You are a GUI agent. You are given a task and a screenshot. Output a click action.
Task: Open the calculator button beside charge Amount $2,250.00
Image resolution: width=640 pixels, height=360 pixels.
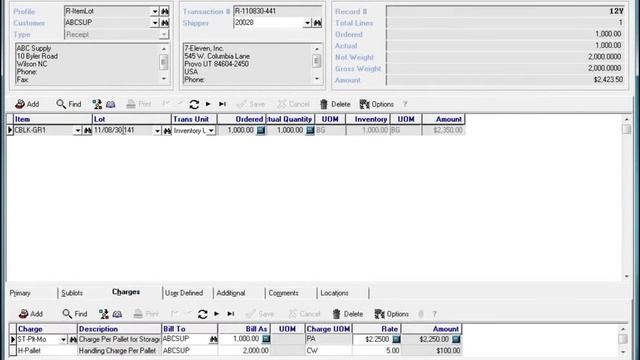456,339
